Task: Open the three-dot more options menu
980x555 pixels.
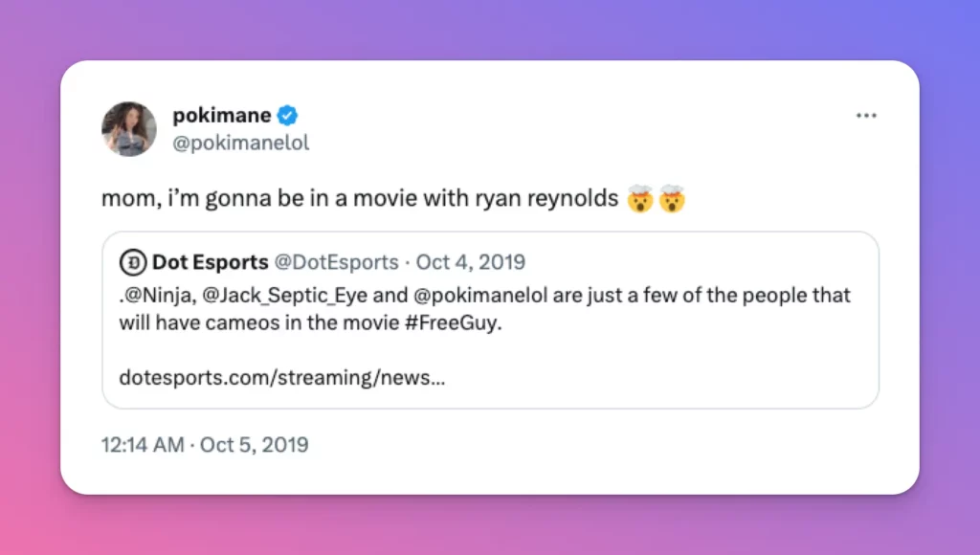Action: point(866,116)
